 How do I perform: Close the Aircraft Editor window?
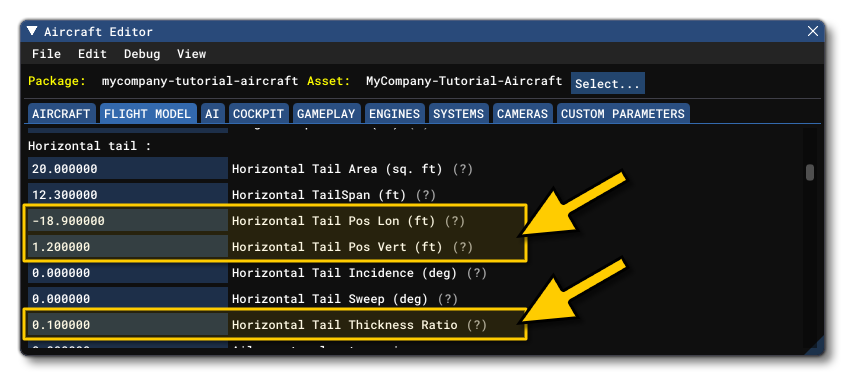(x=813, y=31)
